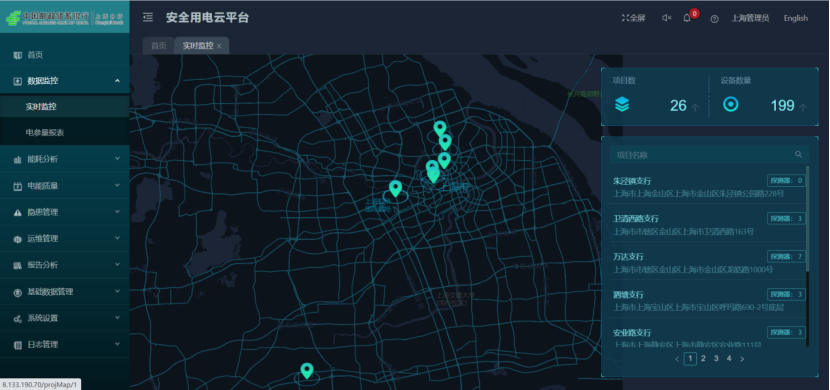Select the southernmost map location pin
The height and width of the screenshot is (390, 830).
pyautogui.click(x=307, y=370)
